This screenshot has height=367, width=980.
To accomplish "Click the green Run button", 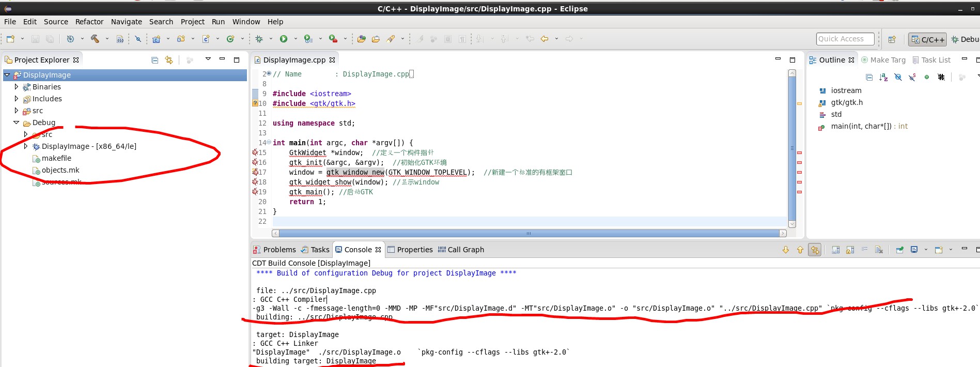I will tap(284, 39).
